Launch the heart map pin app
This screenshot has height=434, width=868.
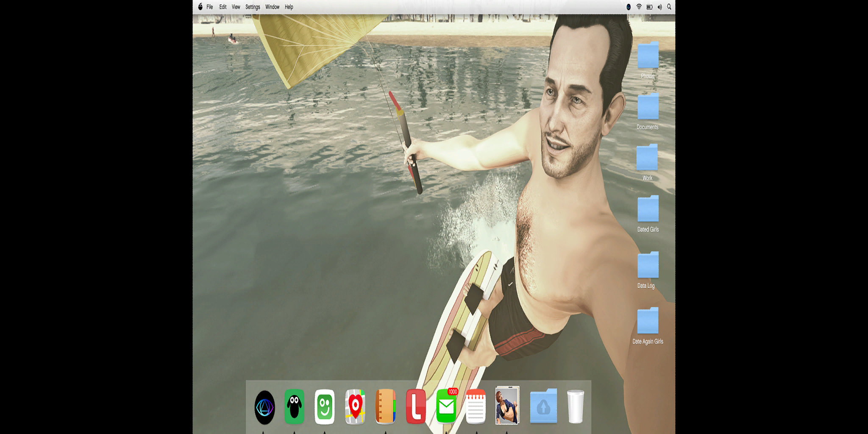pyautogui.click(x=355, y=407)
